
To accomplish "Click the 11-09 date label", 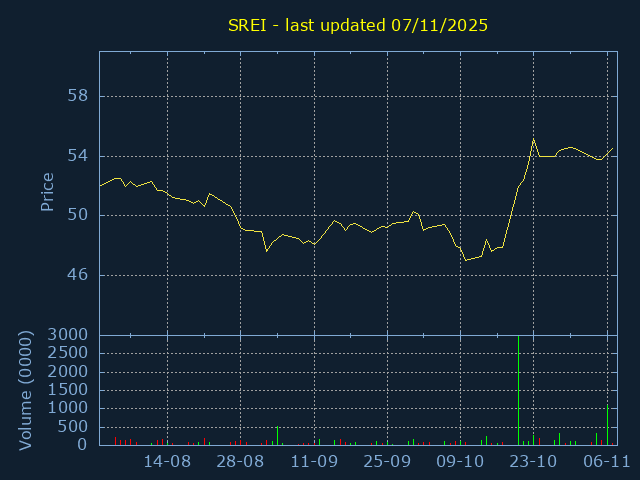I will click(314, 462).
